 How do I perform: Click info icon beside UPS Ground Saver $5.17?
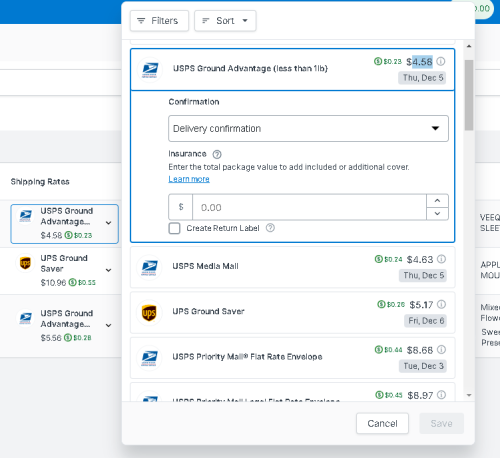[441, 304]
